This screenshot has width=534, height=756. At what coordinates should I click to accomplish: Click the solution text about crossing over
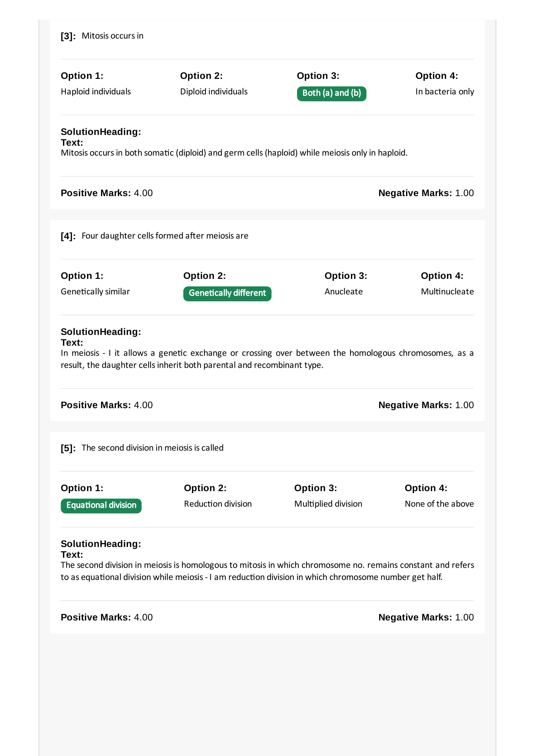click(267, 359)
